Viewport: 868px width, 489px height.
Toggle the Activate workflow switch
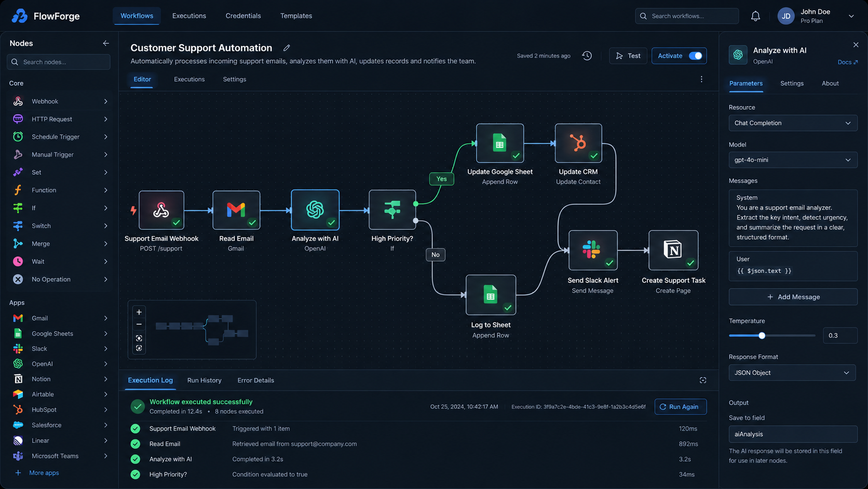(x=695, y=56)
